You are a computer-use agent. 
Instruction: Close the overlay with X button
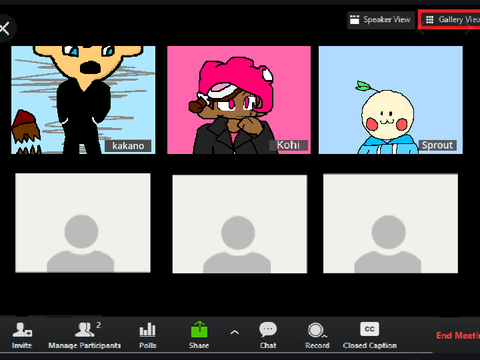(x=5, y=28)
